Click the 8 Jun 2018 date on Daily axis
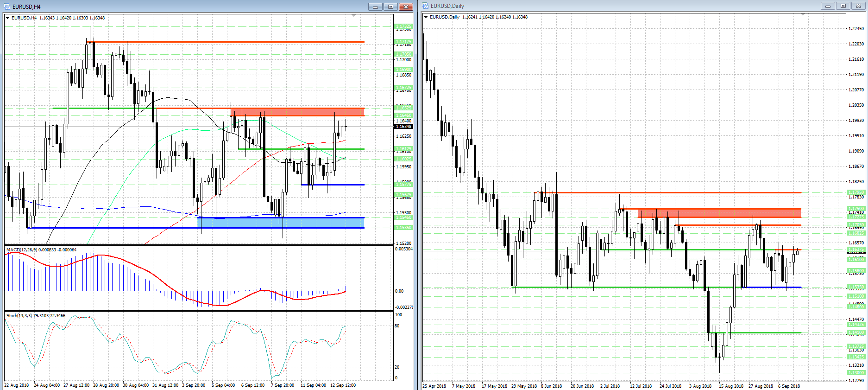The width and height of the screenshot is (868, 390). point(551,386)
